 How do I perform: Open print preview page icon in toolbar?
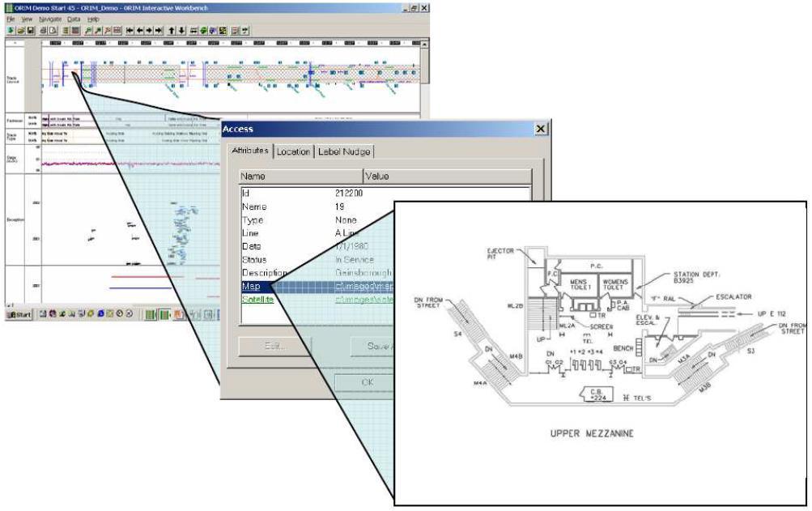point(53,31)
